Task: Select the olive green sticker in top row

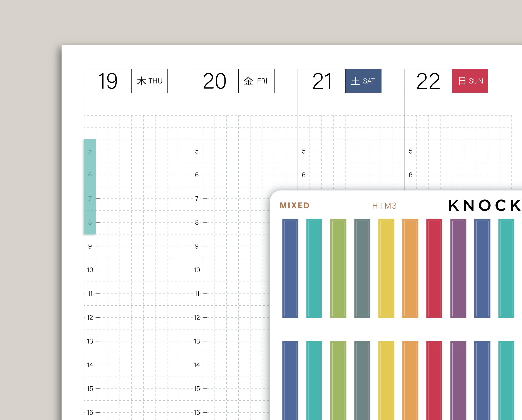Action: coord(338,268)
